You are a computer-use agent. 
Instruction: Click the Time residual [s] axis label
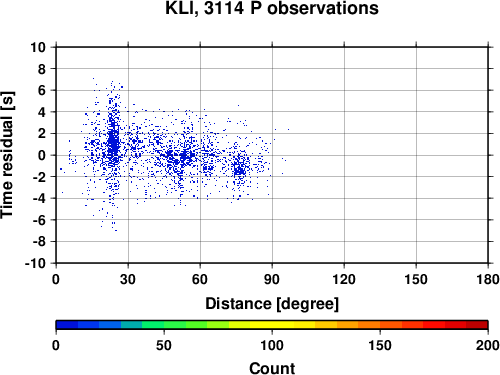7,155
